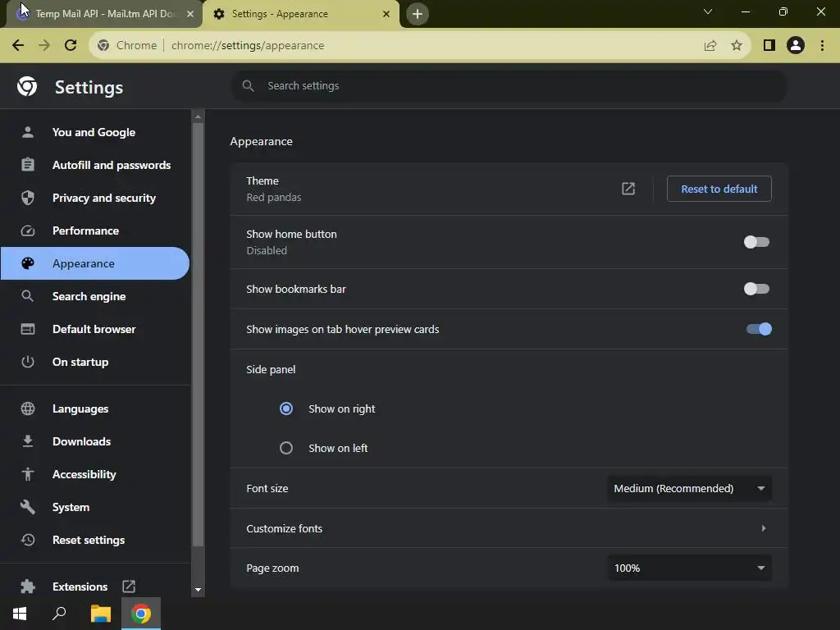Select Show on right radio button
This screenshot has width=840, height=630.
[x=286, y=409]
